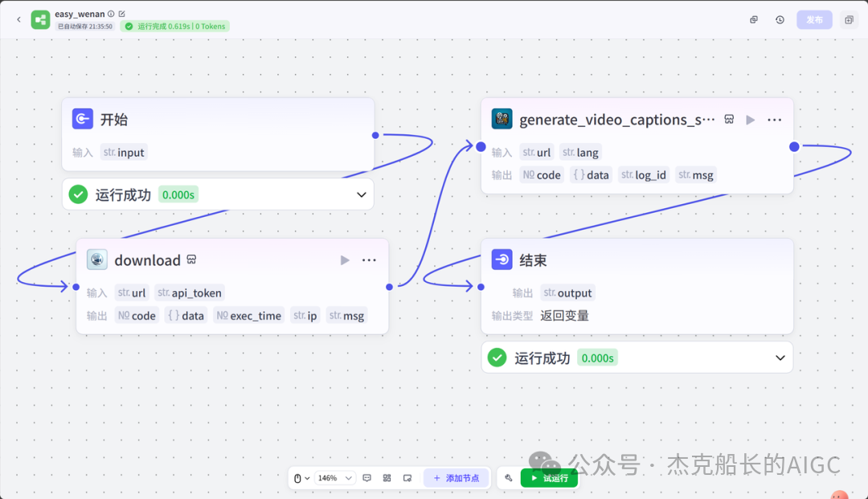Screen dimensions: 868x499
Task: Select api_token input tag in download
Action: [190, 292]
